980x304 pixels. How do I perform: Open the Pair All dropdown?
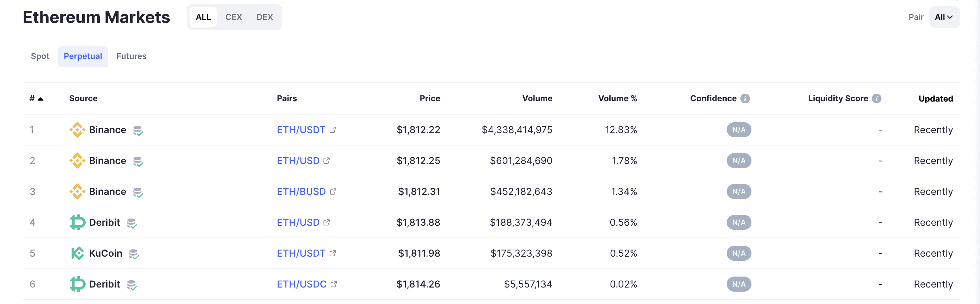click(944, 17)
